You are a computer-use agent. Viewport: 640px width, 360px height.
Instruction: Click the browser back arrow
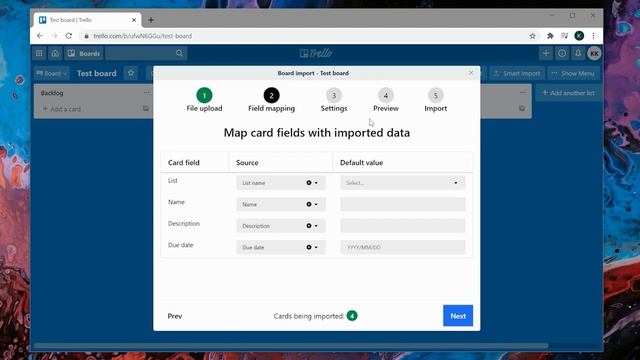40,36
